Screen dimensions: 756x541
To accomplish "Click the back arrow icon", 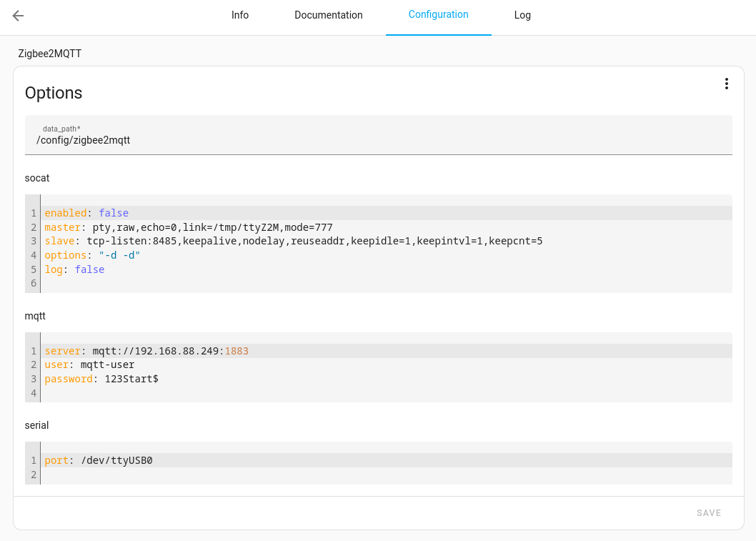I will coord(18,16).
